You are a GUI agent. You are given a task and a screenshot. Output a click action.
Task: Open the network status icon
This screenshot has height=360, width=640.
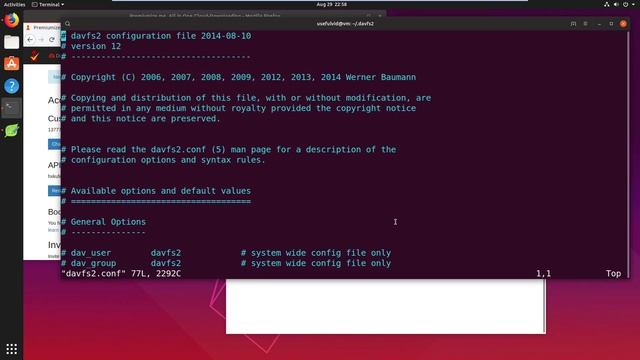[x=607, y=4]
